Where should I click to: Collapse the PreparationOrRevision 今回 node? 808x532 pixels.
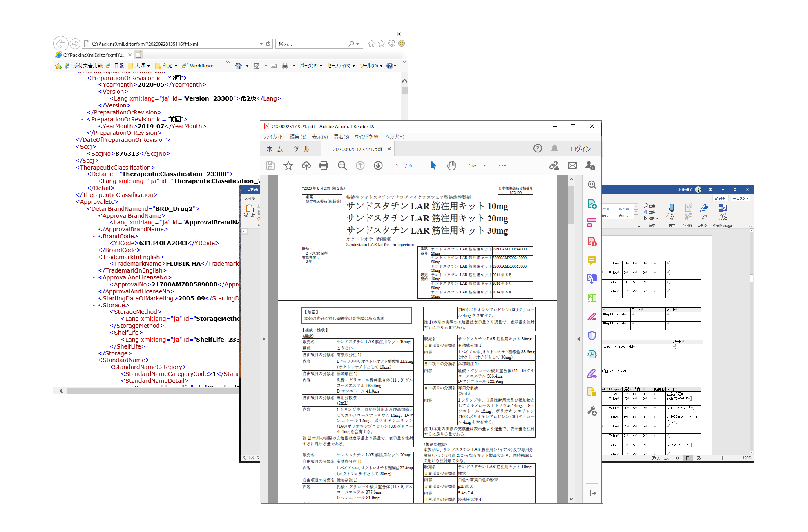(83, 78)
